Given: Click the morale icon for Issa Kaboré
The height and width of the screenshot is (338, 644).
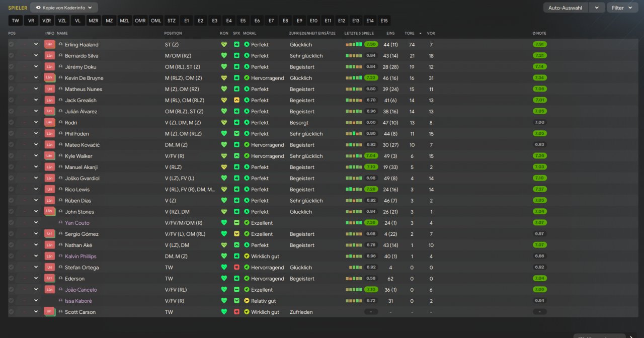Looking at the screenshot, I should pos(247,301).
